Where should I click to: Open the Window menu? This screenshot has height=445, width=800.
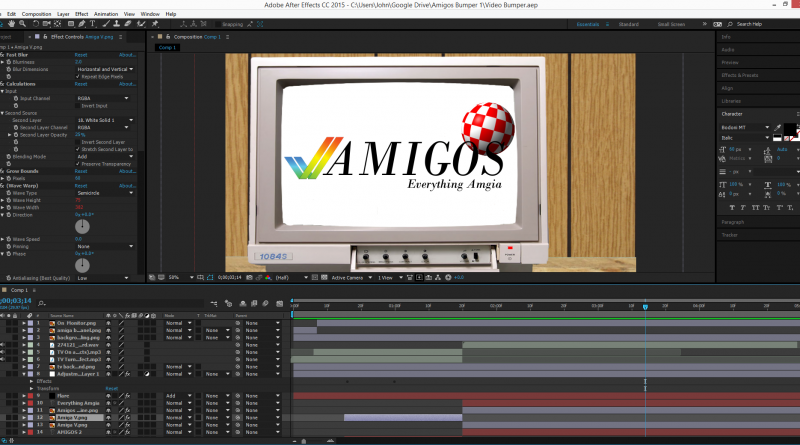click(150, 14)
